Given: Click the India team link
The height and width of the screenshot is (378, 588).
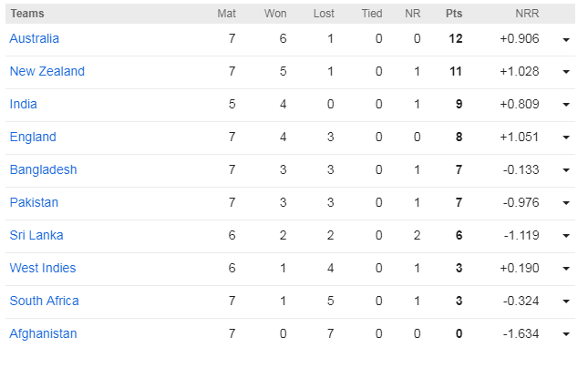Looking at the screenshot, I should [23, 104].
